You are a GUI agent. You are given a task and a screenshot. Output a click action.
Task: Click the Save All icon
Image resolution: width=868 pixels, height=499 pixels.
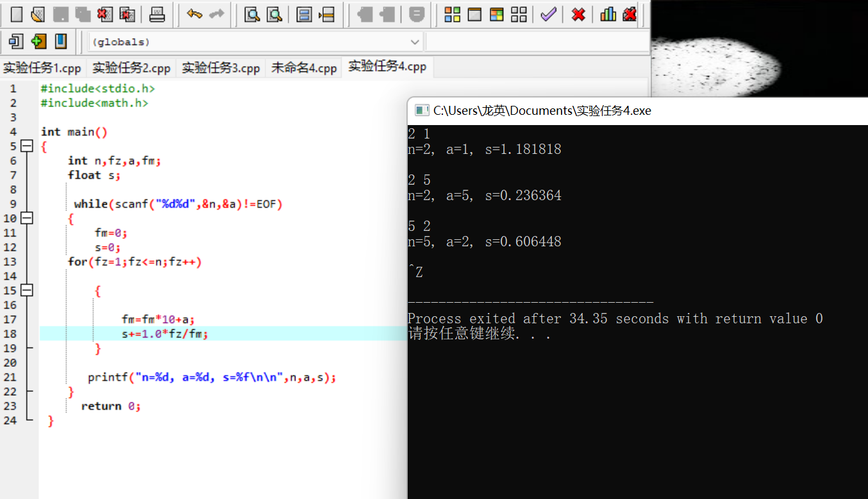click(83, 14)
